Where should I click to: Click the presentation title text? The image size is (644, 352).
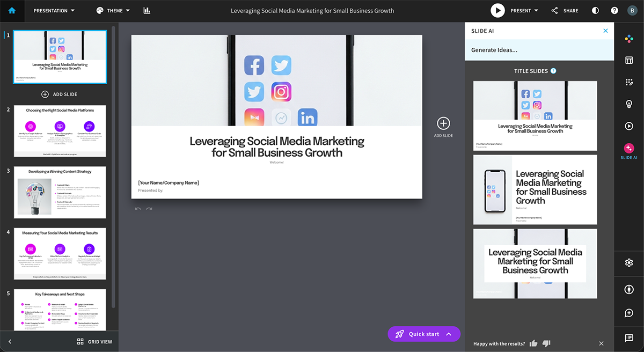click(312, 11)
